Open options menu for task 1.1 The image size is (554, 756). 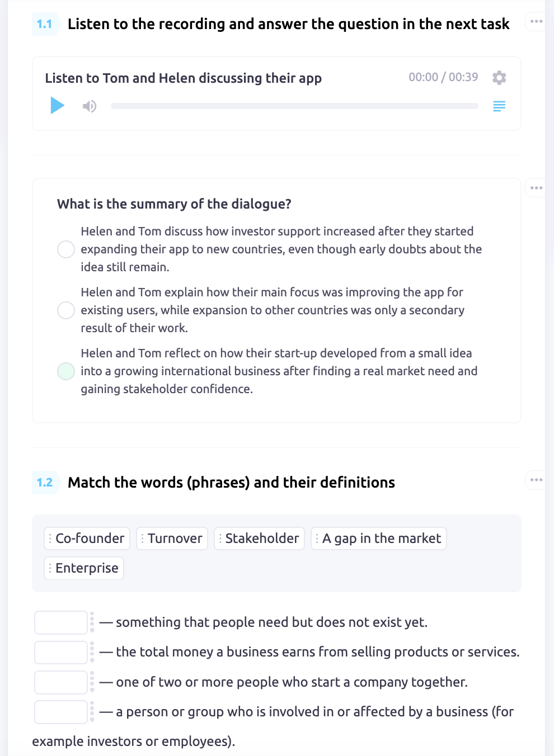[x=536, y=21]
